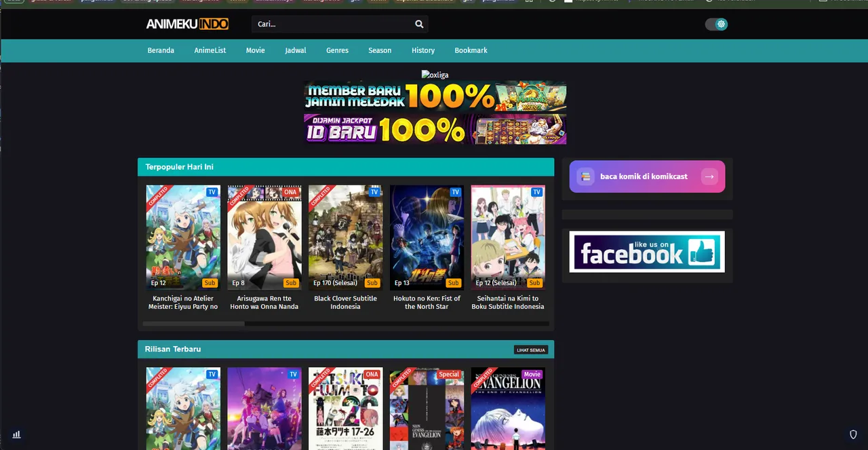868x450 pixels.
Task: Open the Evangelion Special thumbnail
Action: [427, 409]
